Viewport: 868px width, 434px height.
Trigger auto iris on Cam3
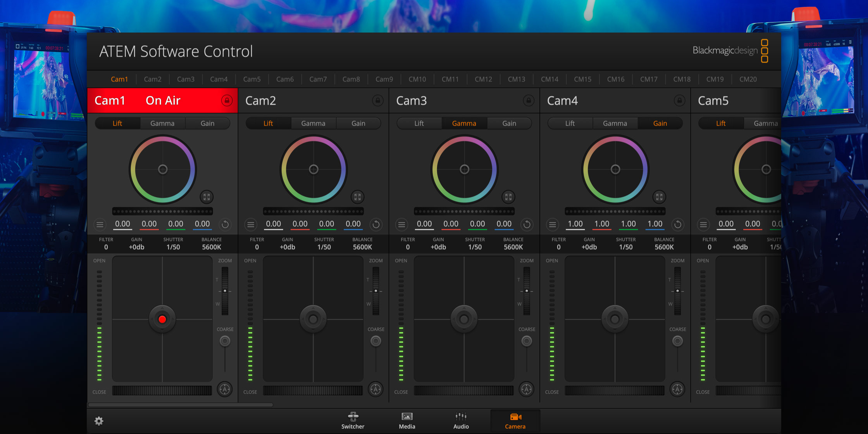coord(527,389)
